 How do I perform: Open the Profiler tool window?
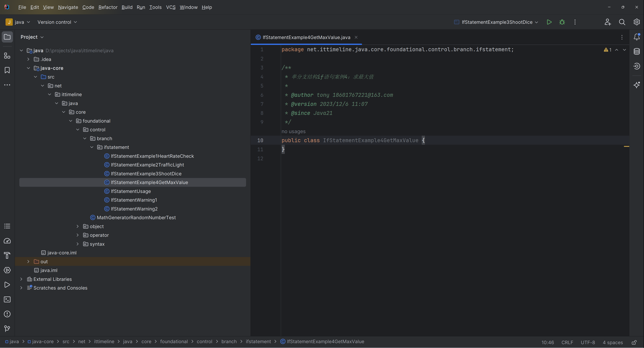(7, 241)
